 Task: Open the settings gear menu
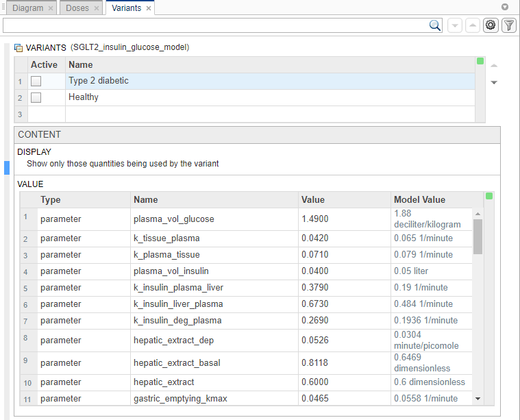491,25
